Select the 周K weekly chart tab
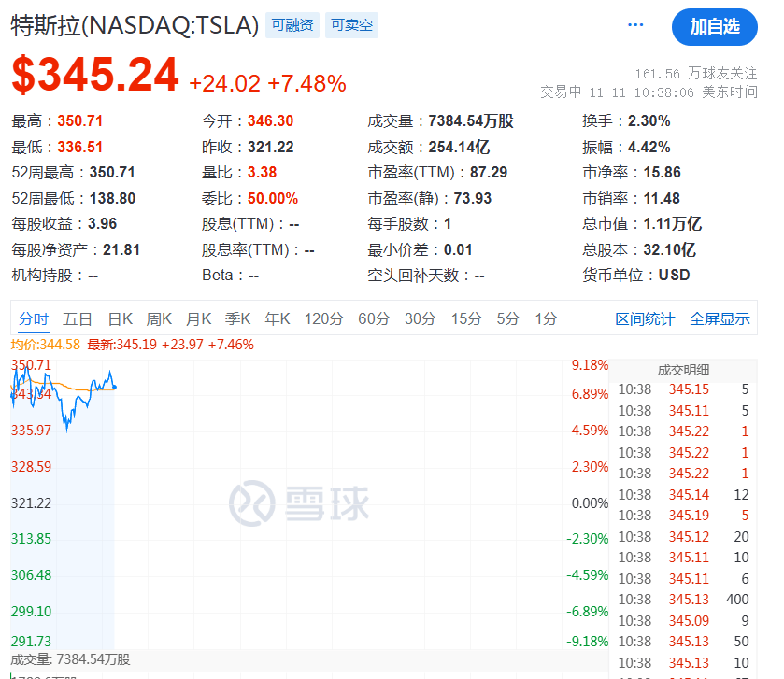The width and height of the screenshot is (784, 679). coord(159,318)
